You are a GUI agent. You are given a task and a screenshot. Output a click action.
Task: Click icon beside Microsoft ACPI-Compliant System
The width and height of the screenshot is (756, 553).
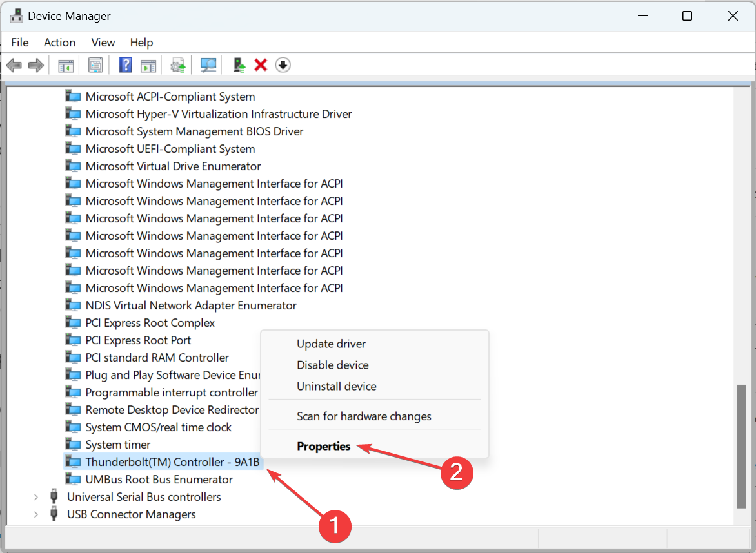[73, 96]
